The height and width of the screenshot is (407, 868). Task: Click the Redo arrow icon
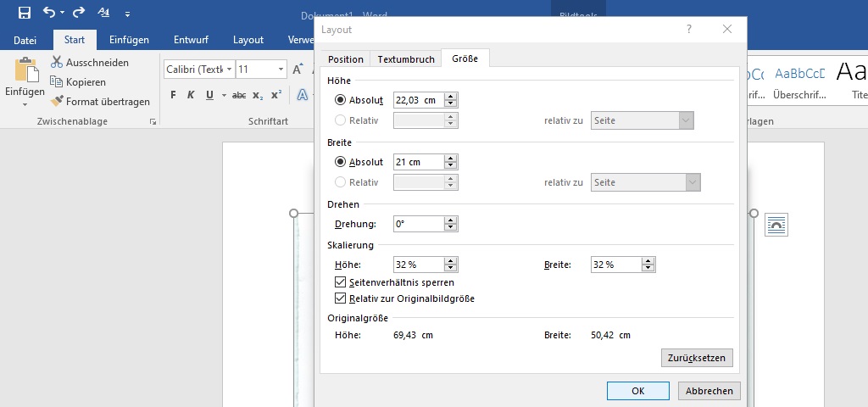tap(79, 13)
